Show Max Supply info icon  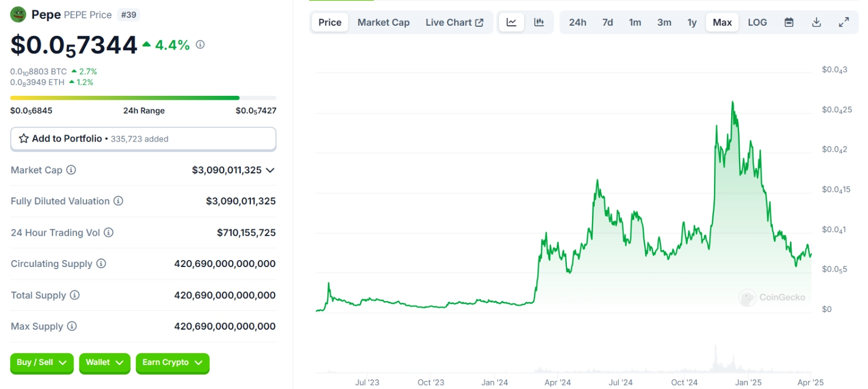pos(72,326)
